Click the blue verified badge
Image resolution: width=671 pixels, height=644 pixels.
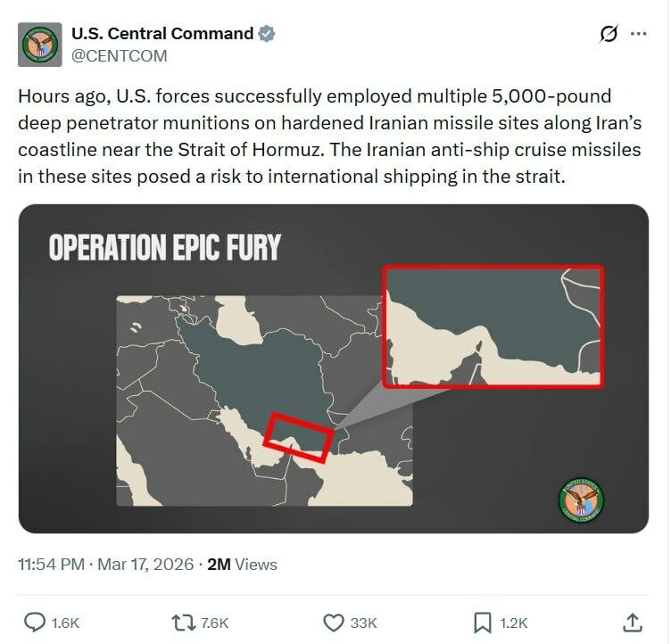[267, 34]
